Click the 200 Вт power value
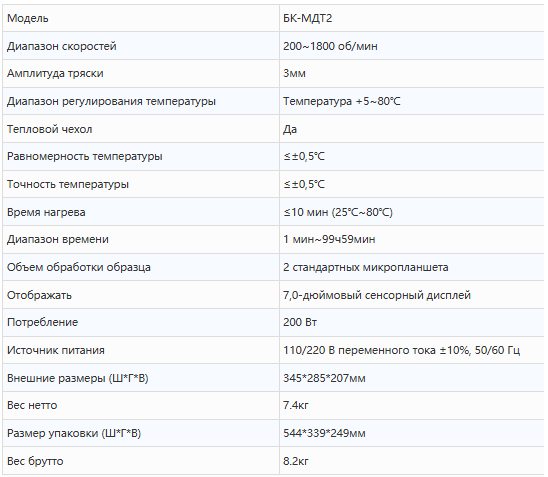This screenshot has height=477, width=548. pyautogui.click(x=300, y=322)
